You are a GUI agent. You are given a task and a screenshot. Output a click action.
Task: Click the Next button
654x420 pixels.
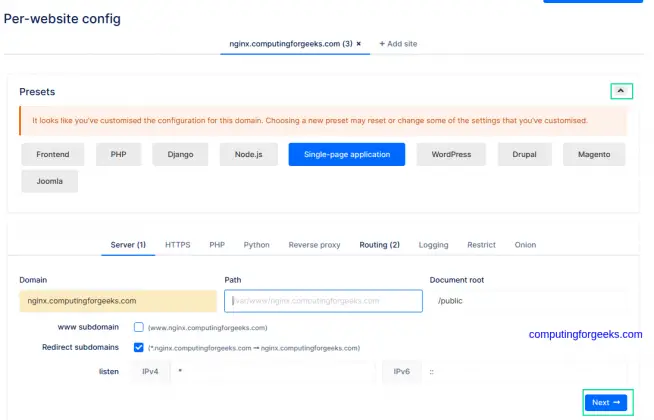pos(605,402)
